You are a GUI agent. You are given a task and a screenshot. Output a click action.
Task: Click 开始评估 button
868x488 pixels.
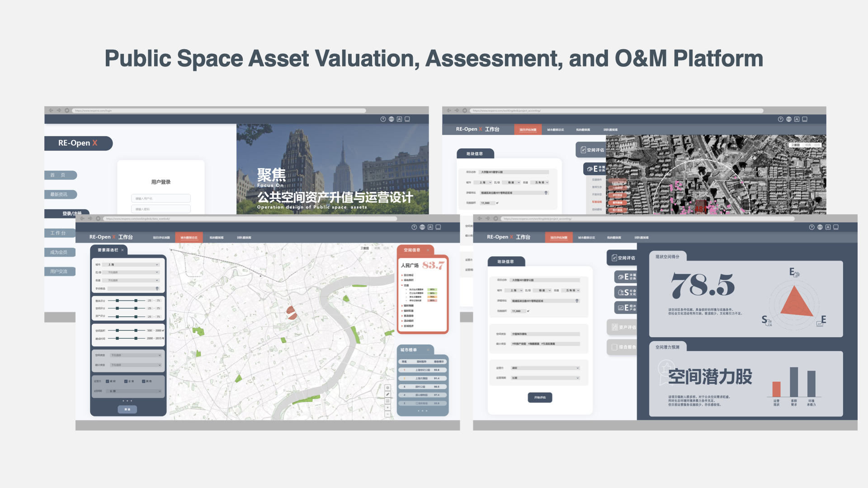click(x=540, y=398)
